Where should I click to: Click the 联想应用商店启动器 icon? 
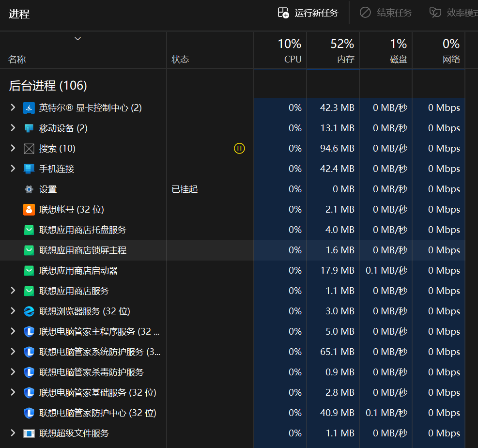click(x=29, y=271)
